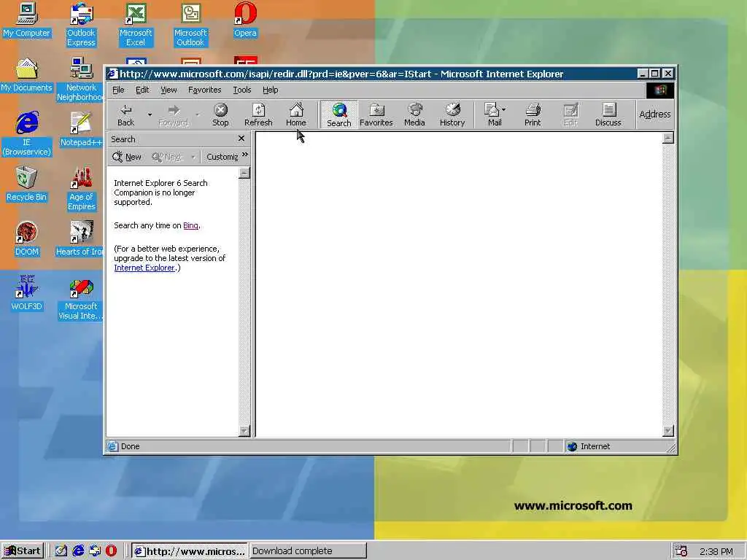This screenshot has width=747, height=560.
Task: Expand the Back button history dropdown arrow
Action: [150, 114]
